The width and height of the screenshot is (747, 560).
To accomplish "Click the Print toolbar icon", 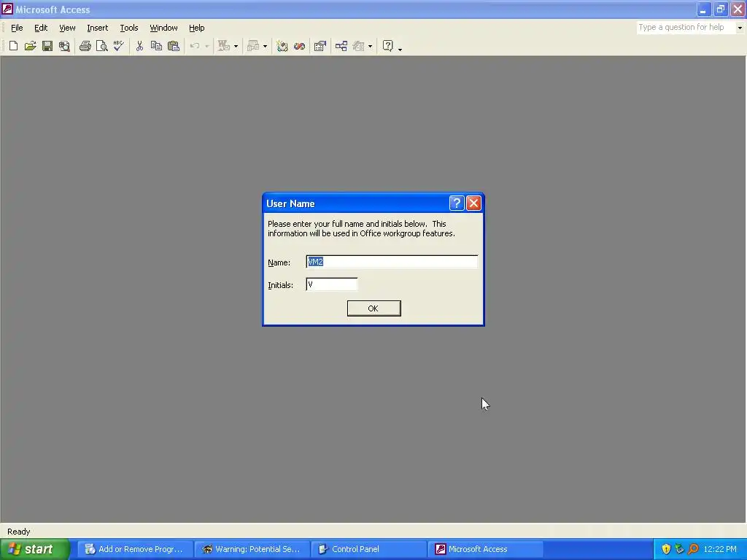I will point(85,46).
